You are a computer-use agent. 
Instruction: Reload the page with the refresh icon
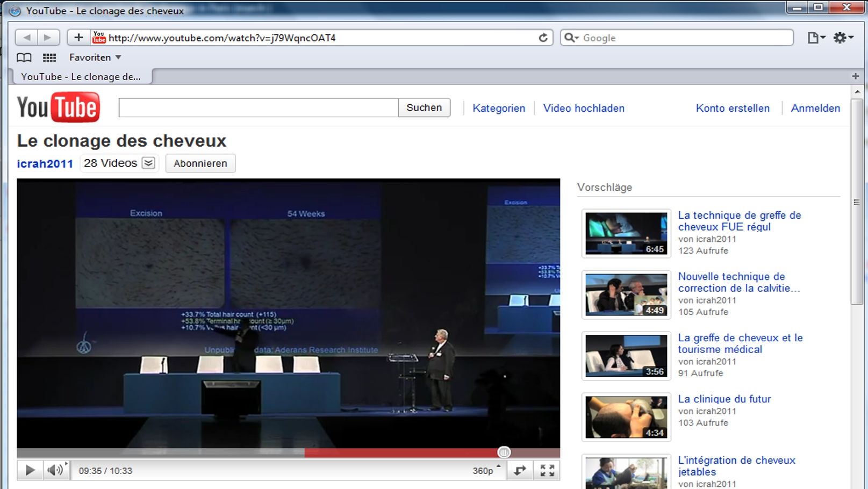coord(543,38)
